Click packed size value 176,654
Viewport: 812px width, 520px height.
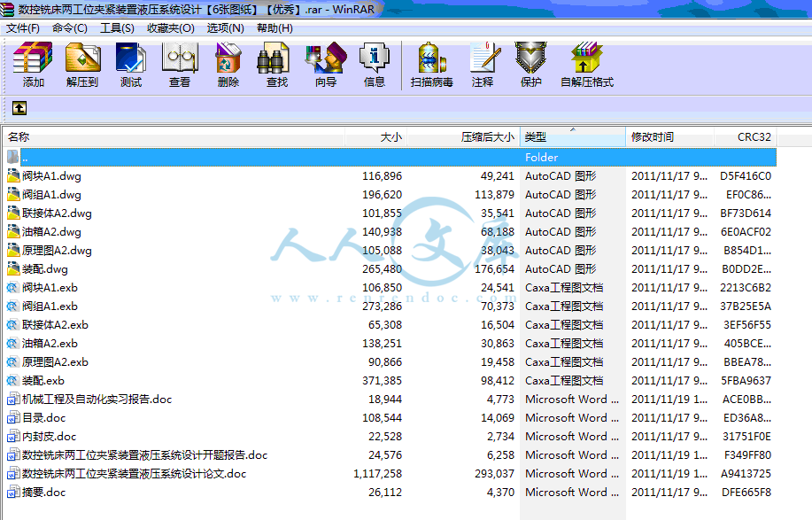(495, 269)
